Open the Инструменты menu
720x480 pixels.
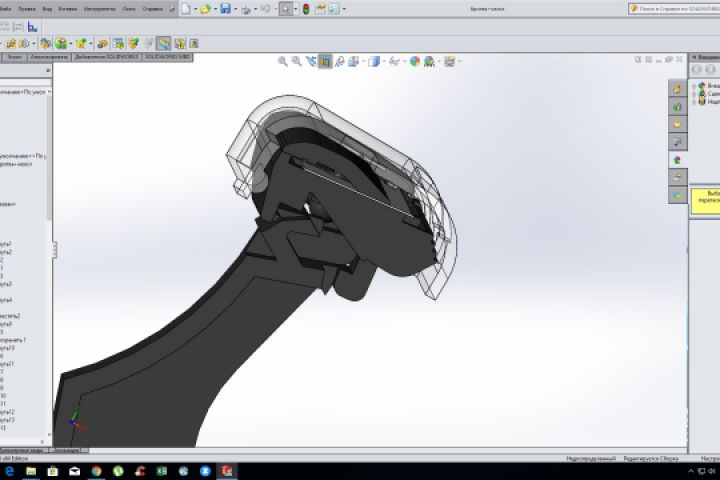(x=100, y=9)
